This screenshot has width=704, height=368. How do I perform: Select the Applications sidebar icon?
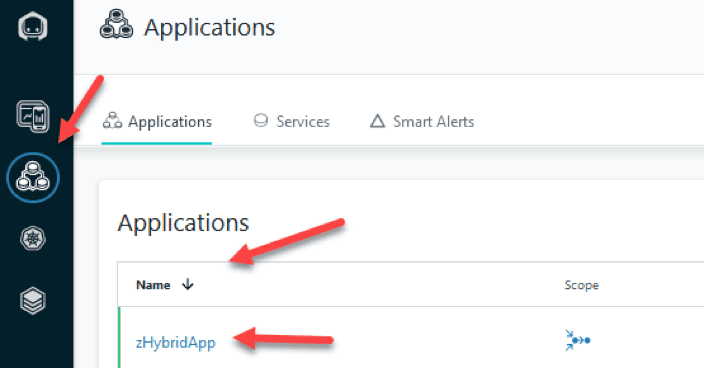[33, 177]
